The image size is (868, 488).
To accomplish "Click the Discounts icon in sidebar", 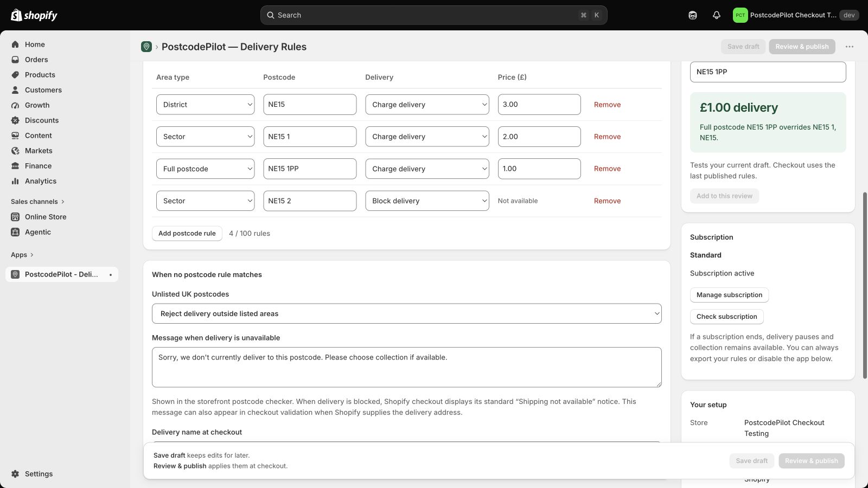I will coord(15,120).
